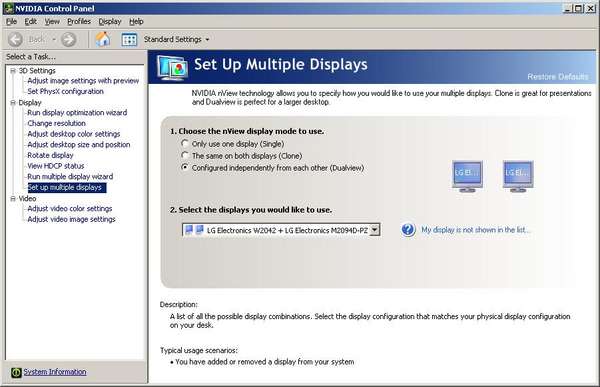
Task: Open Adjust video color settings
Action: tap(70, 209)
